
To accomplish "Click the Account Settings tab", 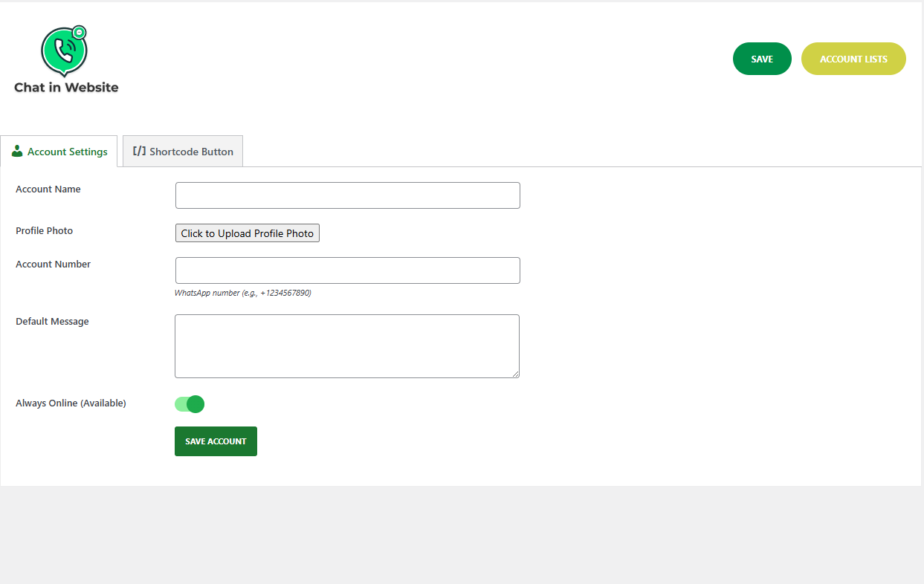I will 59,152.
